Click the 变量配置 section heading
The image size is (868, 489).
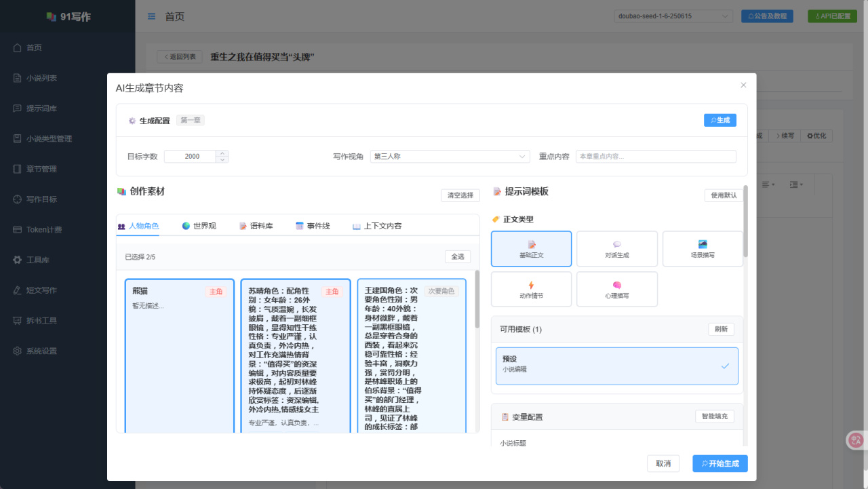tap(522, 416)
